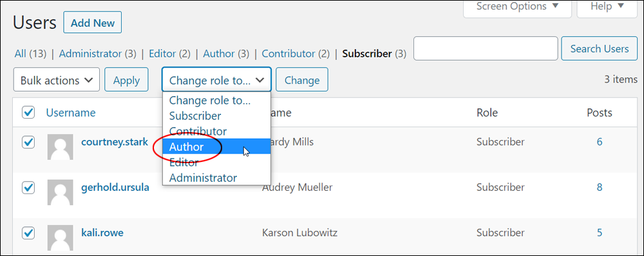644x256 pixels.
Task: Uncheck the kali.rowe row checkbox
Action: click(x=28, y=233)
